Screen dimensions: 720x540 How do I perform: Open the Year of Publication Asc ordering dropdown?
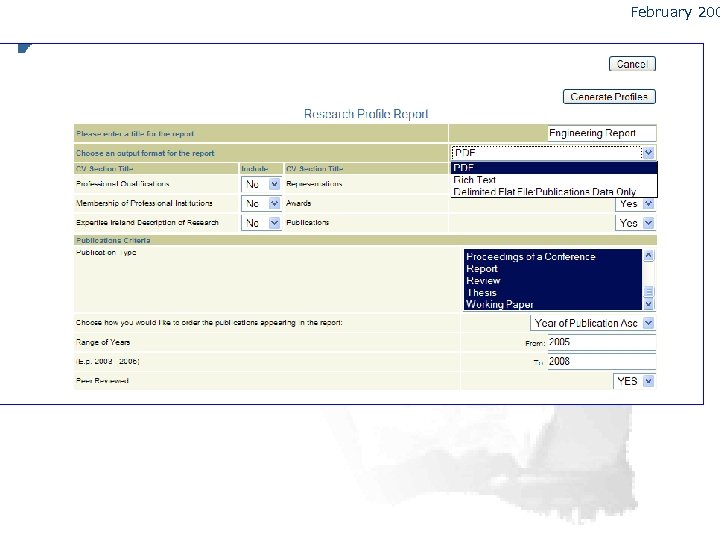coord(592,323)
